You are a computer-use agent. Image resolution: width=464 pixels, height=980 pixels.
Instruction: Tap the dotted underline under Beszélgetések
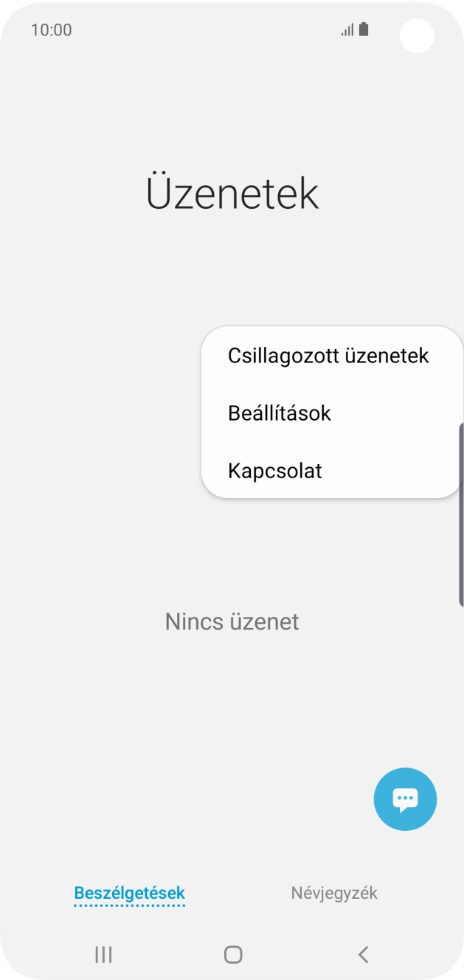[129, 906]
